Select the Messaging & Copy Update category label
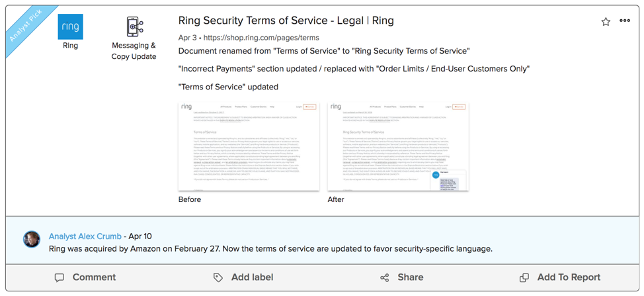Screen dimensions: 644x296 (x=134, y=51)
